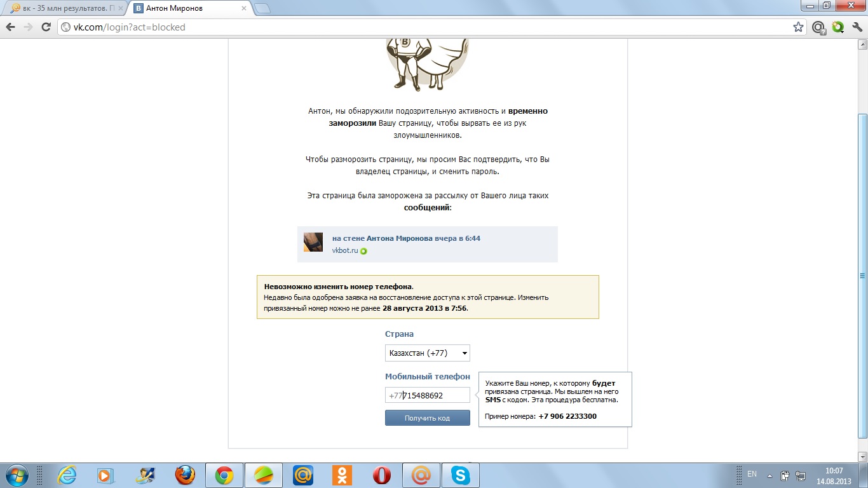Click the EN language indicator
868x488 pixels.
(x=752, y=474)
